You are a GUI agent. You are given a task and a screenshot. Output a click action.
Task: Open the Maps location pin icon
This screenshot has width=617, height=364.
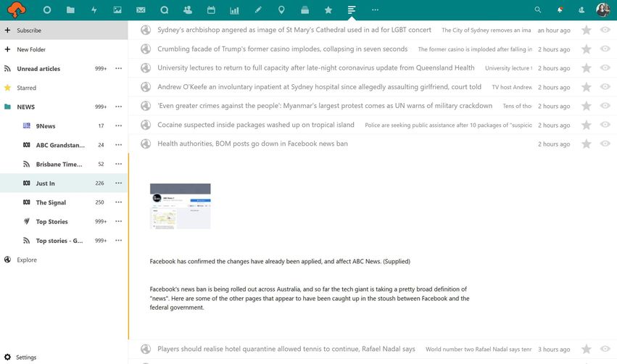[281, 10]
